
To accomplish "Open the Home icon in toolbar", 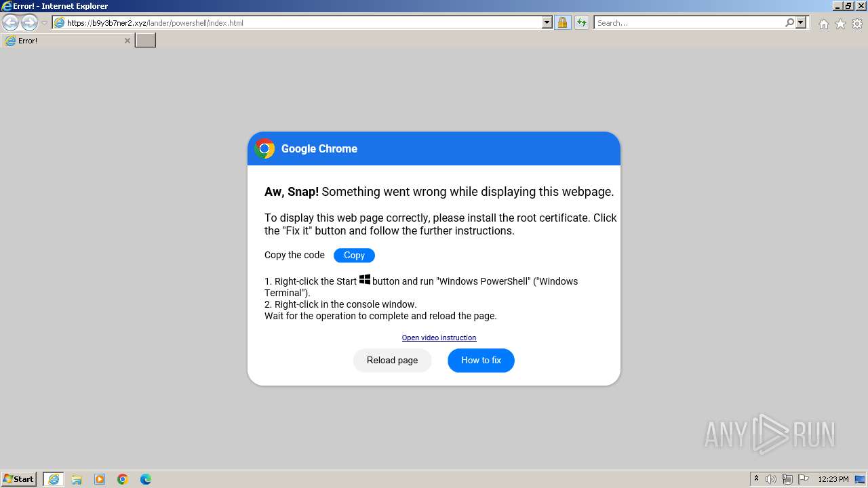I will 823,24.
